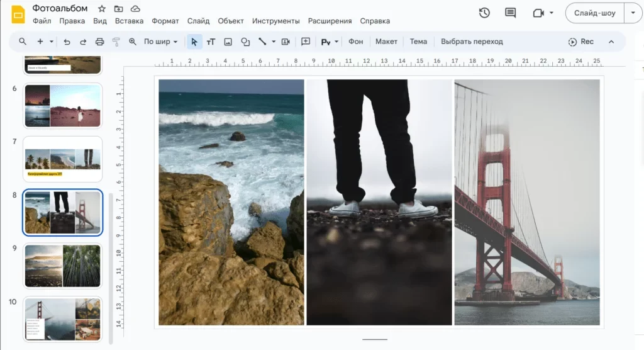This screenshot has width=644, height=350.
Task: Add a comment from toolbar
Action: (x=306, y=42)
